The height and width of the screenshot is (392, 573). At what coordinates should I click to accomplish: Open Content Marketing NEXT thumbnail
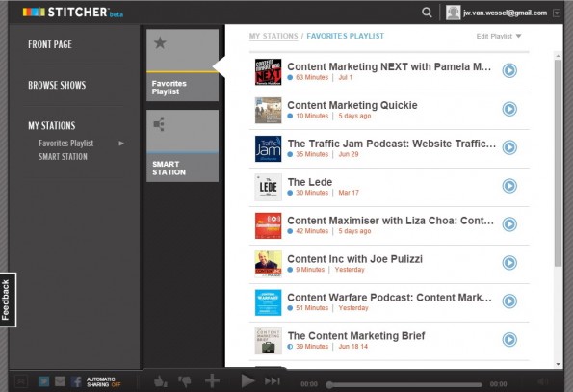point(269,72)
